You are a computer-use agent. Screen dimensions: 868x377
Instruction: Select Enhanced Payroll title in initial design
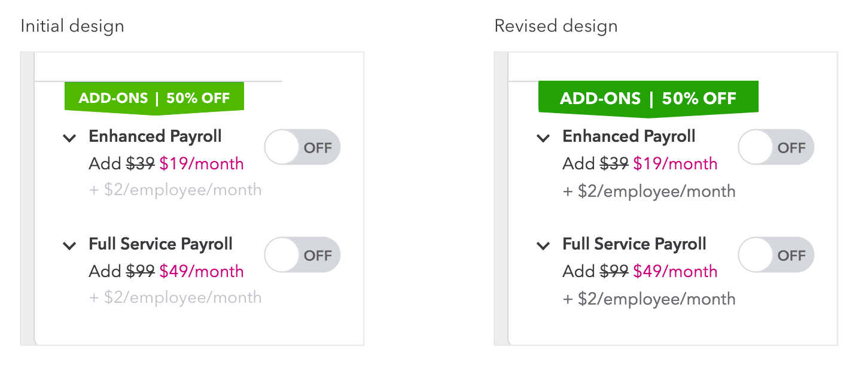155,136
